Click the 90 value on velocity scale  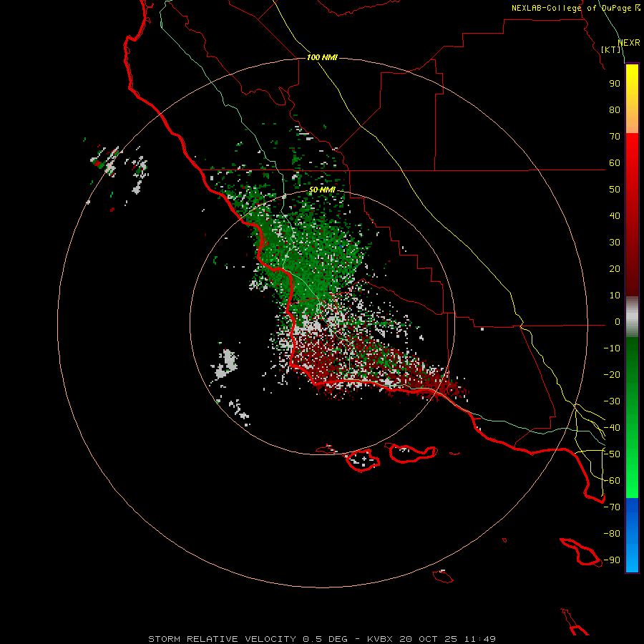point(615,84)
